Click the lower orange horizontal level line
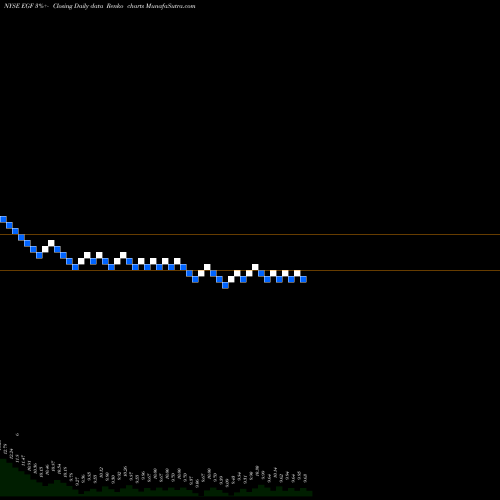Image resolution: width=500 pixels, height=500 pixels. click(250, 270)
